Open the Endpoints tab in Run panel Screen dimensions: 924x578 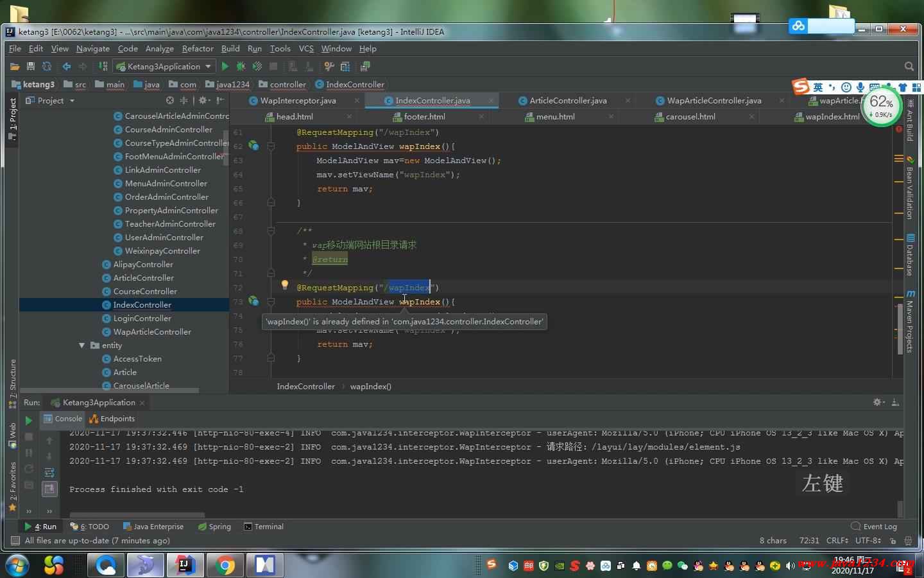[112, 419]
